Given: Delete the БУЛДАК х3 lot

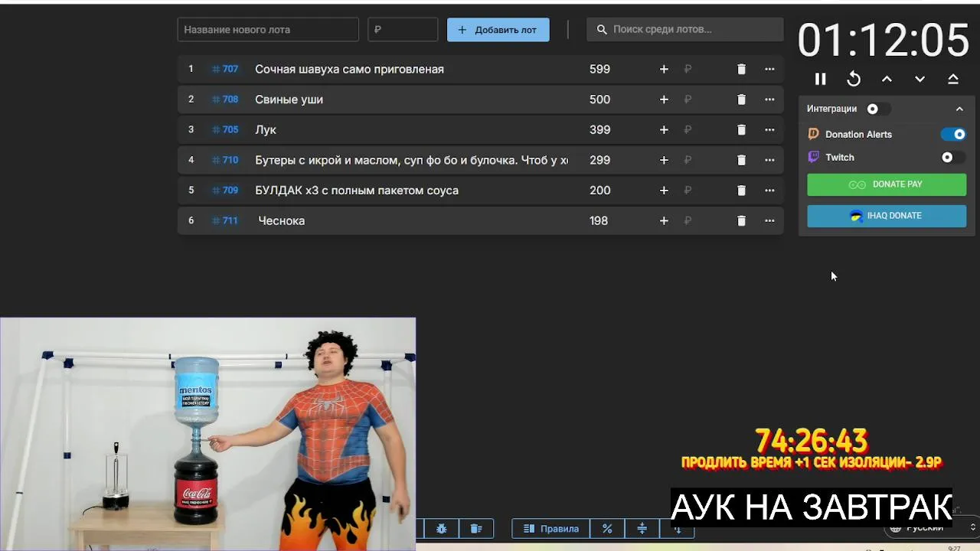Looking at the screenshot, I should click(x=741, y=191).
